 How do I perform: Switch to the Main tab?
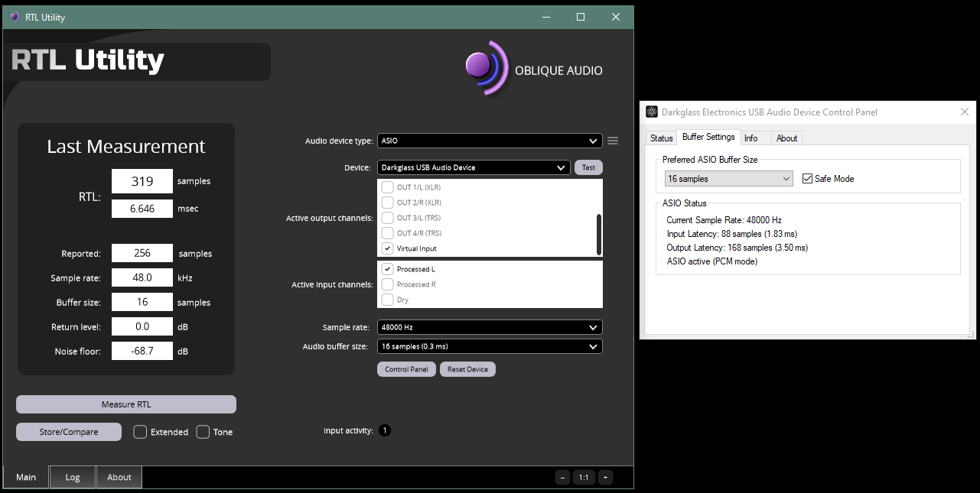click(x=26, y=478)
